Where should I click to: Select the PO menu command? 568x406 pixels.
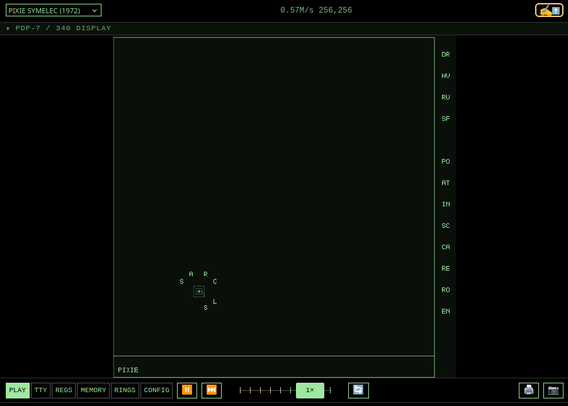[x=446, y=161]
